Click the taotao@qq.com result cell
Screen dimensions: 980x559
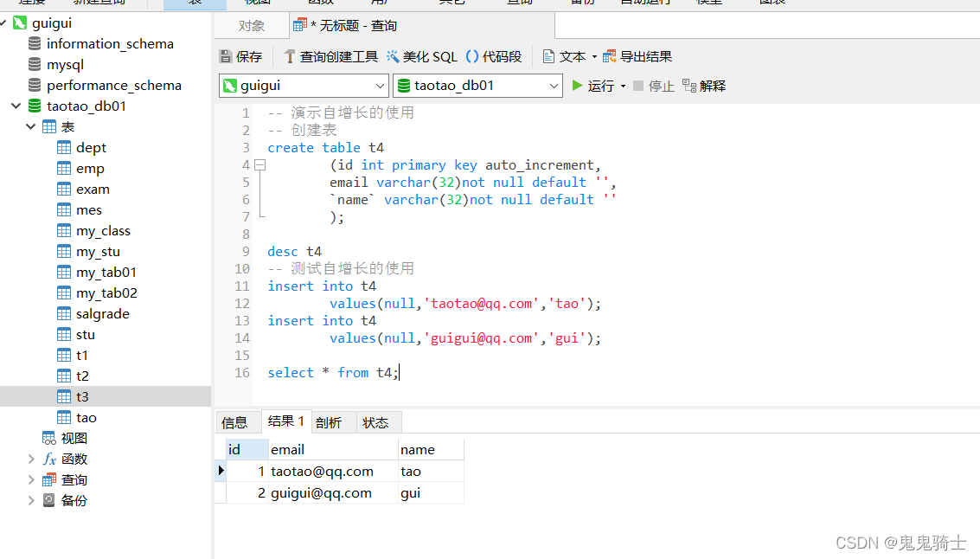click(x=332, y=472)
